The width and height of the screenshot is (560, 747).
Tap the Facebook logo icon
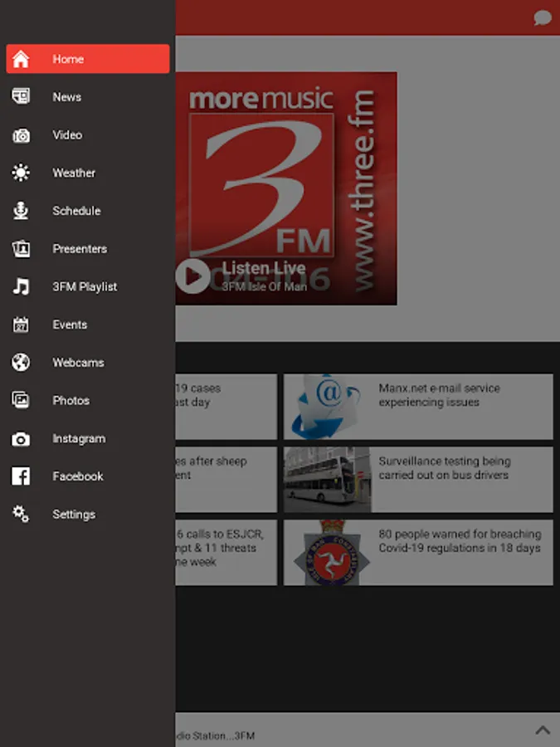click(21, 476)
